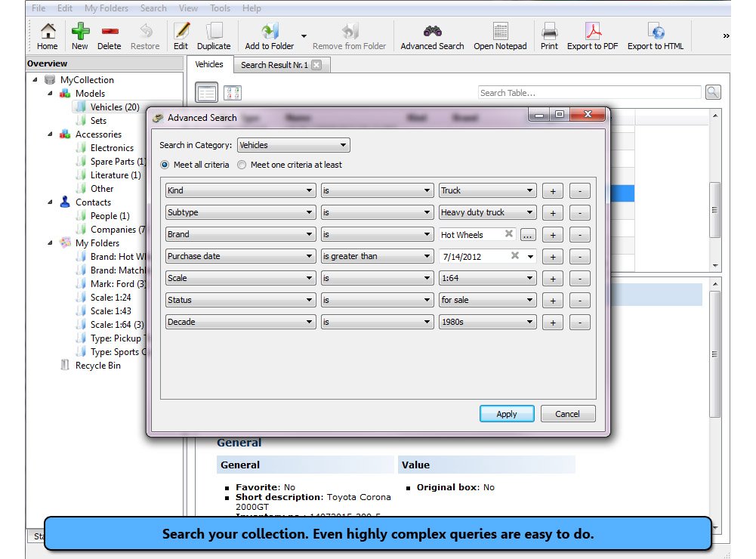Open the Help menu
Image resolution: width=756 pixels, height=559 pixels.
tap(251, 8)
